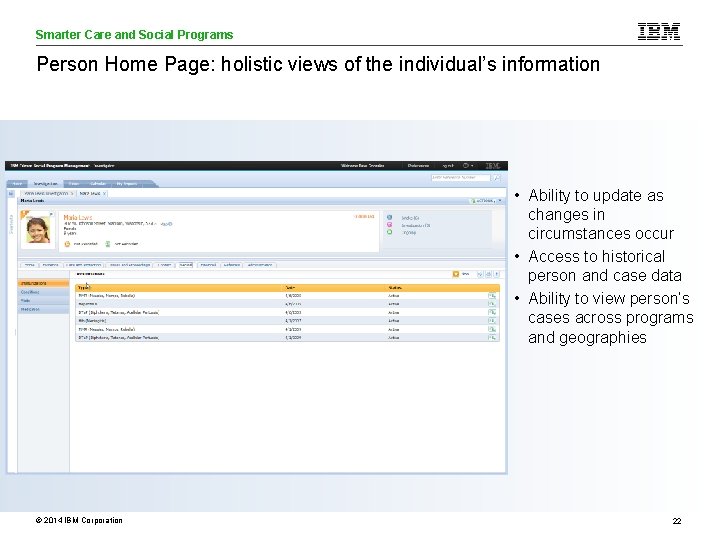
Task: Sort table by the Date column header
Action: click(290, 287)
